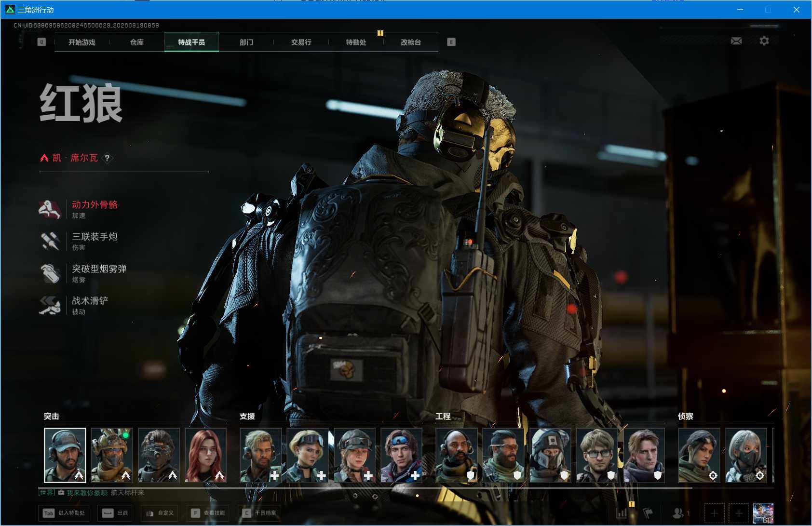Click the 突破型烟雾弹 skill name

tap(99, 269)
